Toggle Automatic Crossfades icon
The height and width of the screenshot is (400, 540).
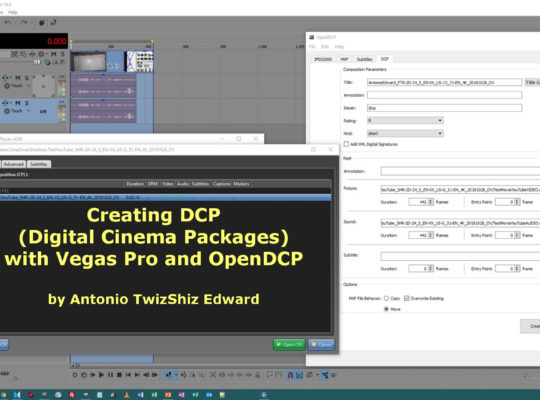click(x=299, y=375)
